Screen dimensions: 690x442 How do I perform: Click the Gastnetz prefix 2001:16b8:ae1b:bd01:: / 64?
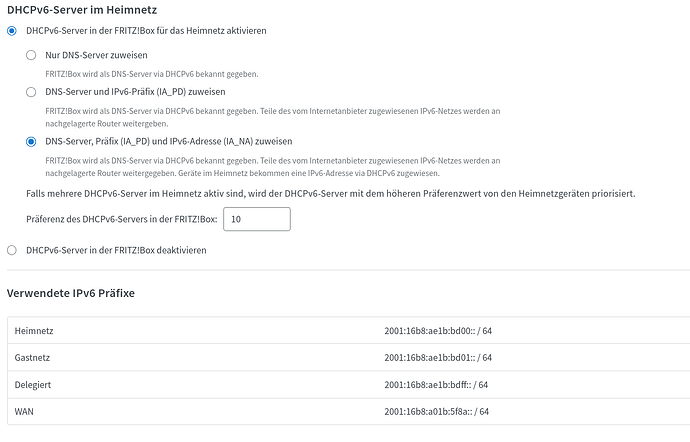point(438,357)
